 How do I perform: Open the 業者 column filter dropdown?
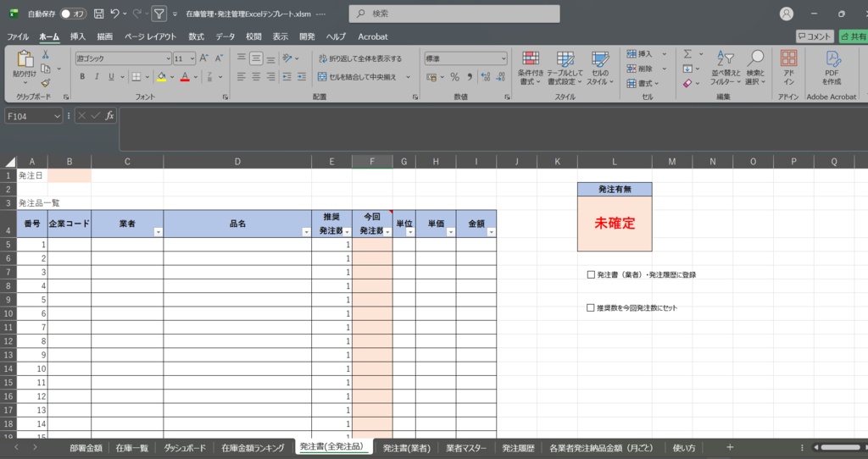159,232
